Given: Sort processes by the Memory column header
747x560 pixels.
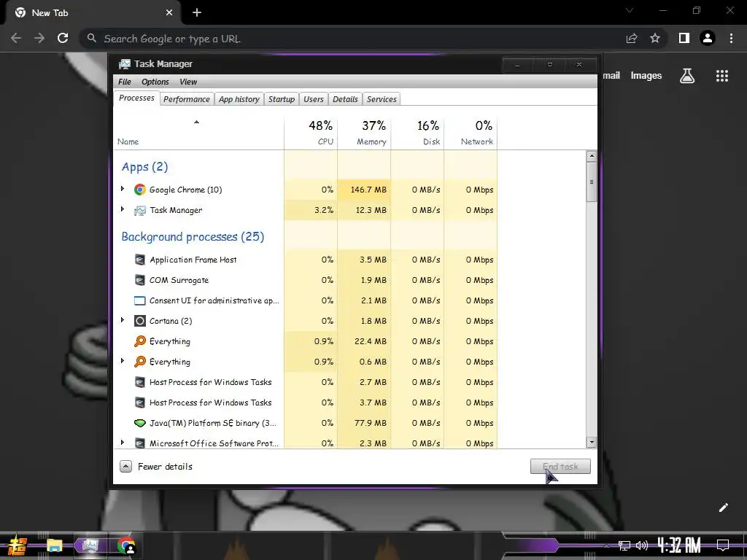Looking at the screenshot, I should coord(365,132).
